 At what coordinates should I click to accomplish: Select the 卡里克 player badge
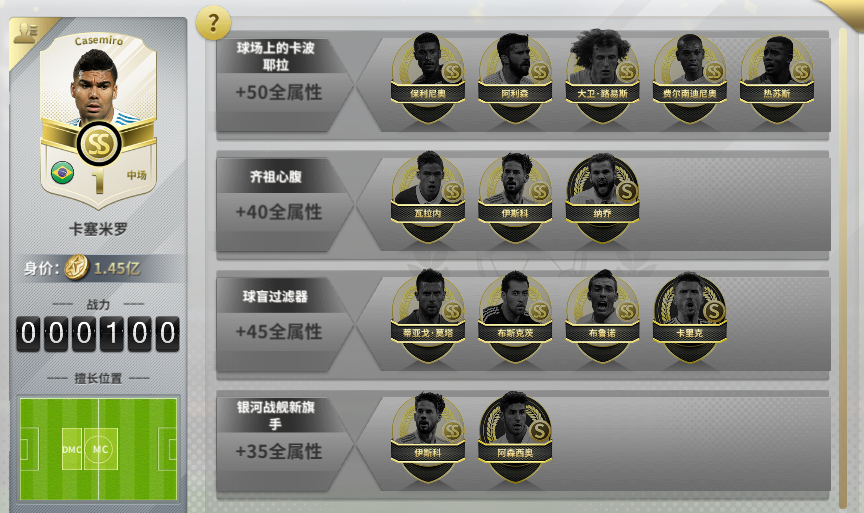tap(689, 317)
